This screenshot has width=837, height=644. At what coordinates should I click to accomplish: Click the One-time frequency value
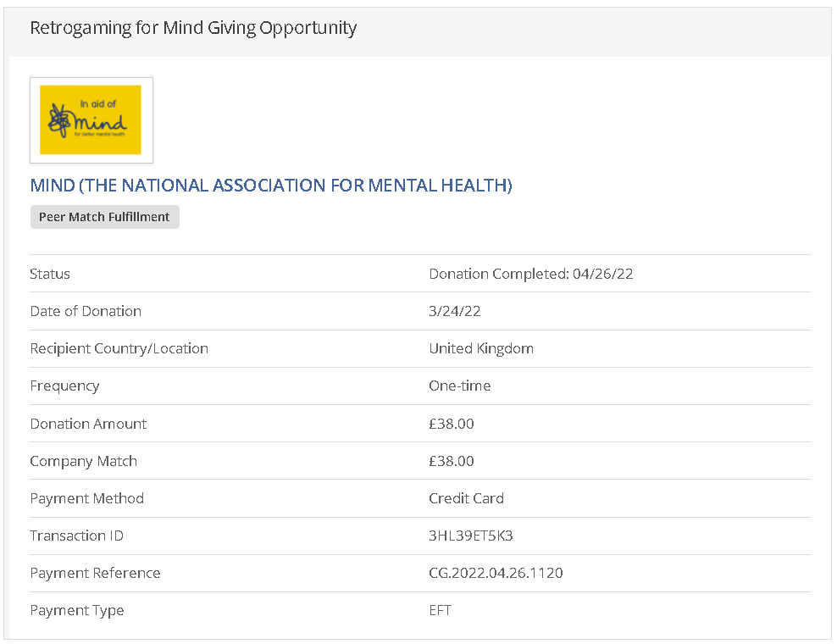(x=459, y=386)
